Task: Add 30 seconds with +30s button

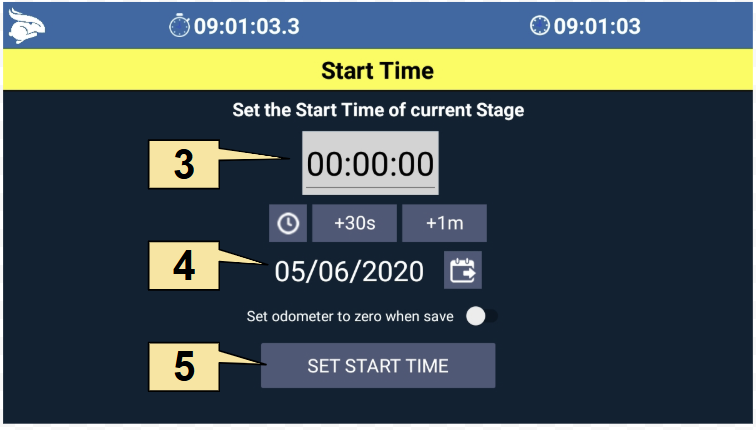Action: [x=354, y=223]
